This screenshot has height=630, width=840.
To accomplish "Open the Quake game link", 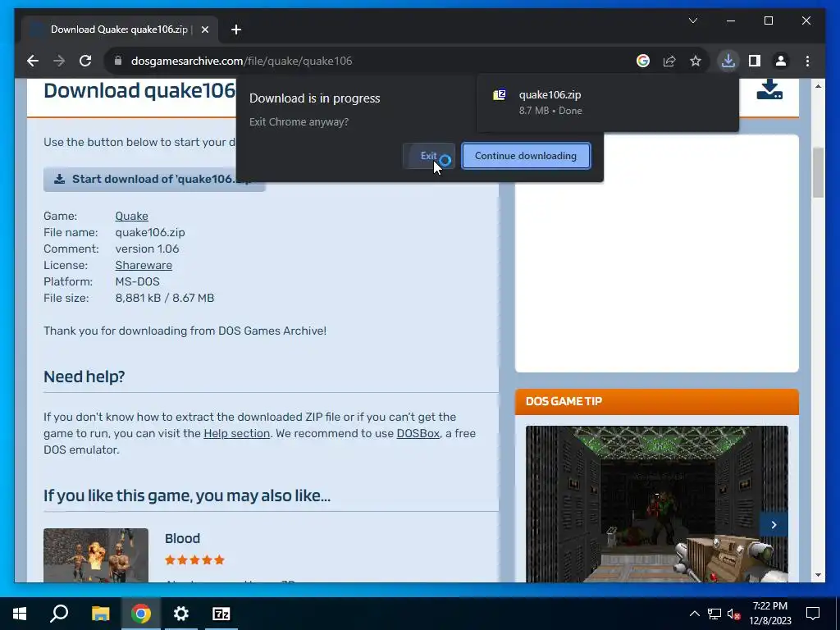I will 132,216.
